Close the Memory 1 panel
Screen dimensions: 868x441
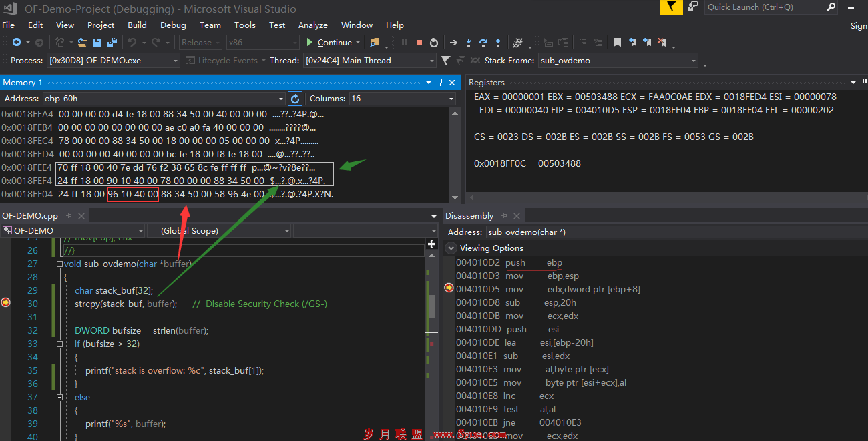[x=451, y=83]
